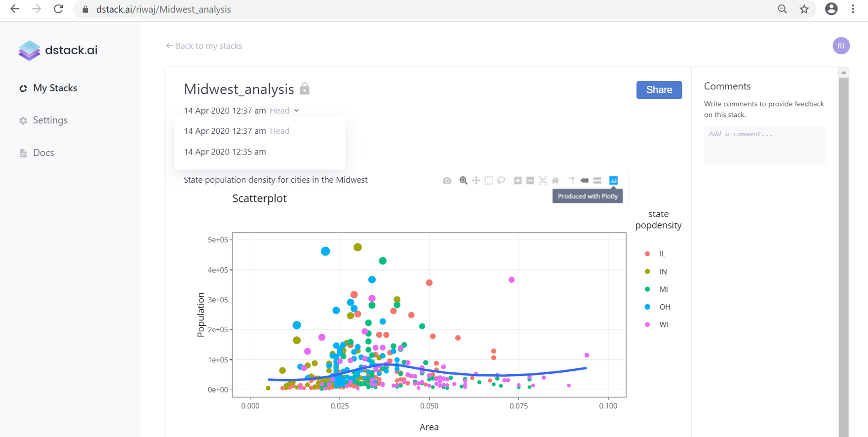Toggle OH series in the legend

point(658,307)
